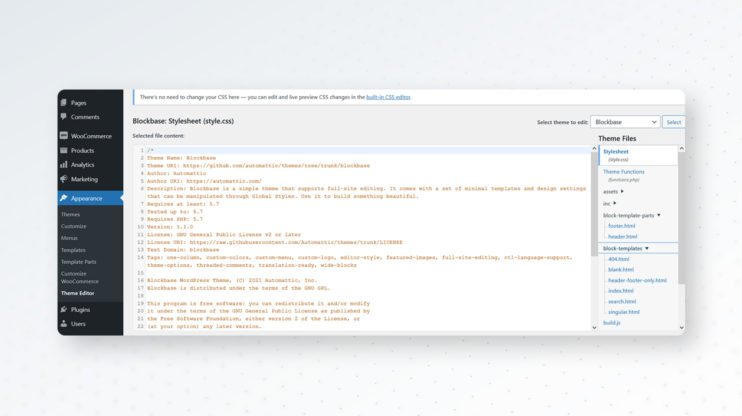Open Customize submenu item
742x416 pixels.
[74, 226]
